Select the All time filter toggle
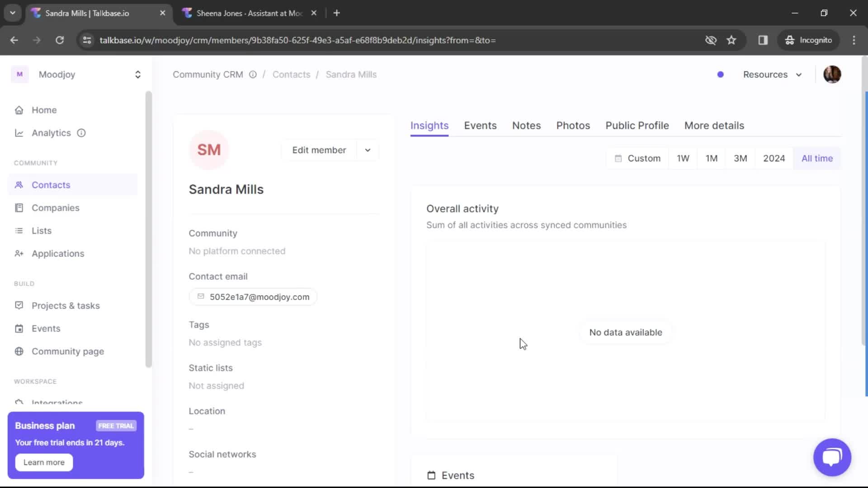 [817, 158]
